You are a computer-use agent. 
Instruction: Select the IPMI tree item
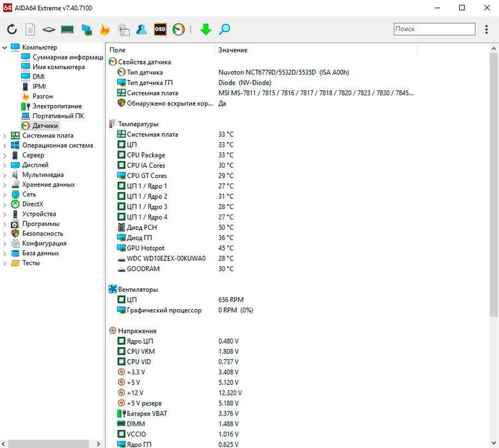39,86
